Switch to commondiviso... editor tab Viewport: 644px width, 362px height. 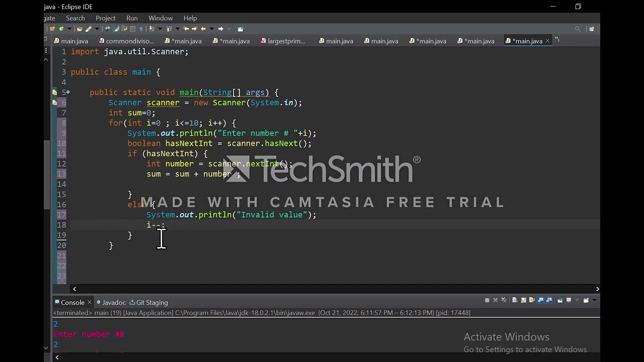tap(126, 41)
